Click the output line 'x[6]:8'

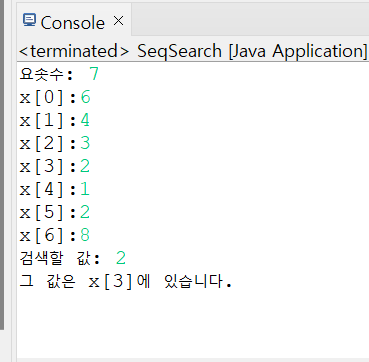click(55, 236)
